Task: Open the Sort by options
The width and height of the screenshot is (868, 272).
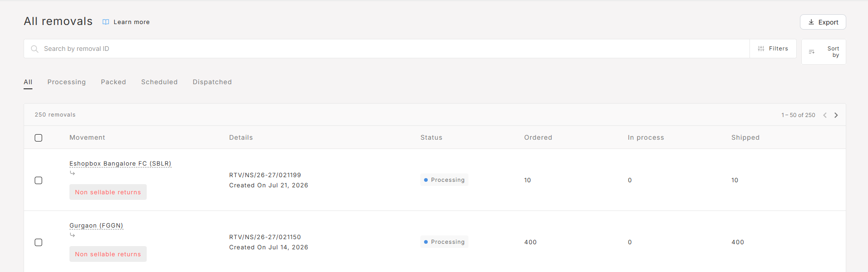Action: click(824, 52)
